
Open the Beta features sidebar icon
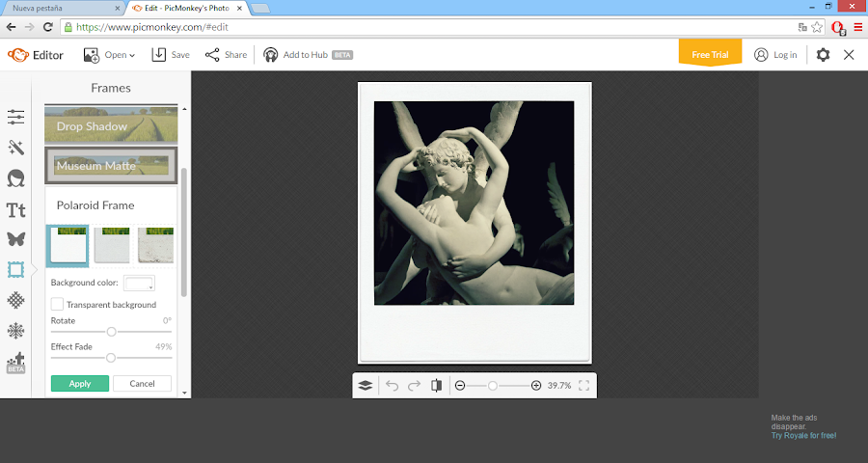coord(15,363)
